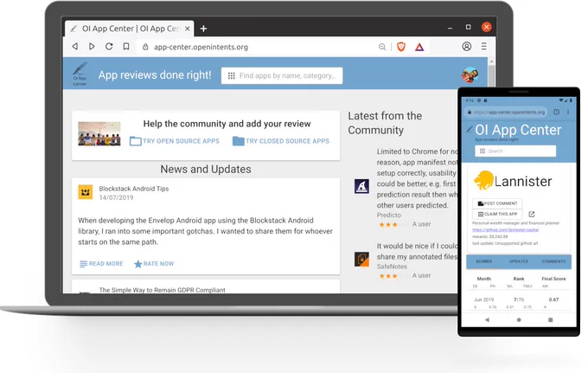
Task: Open the SafeNotes app name link
Action: coord(392,267)
